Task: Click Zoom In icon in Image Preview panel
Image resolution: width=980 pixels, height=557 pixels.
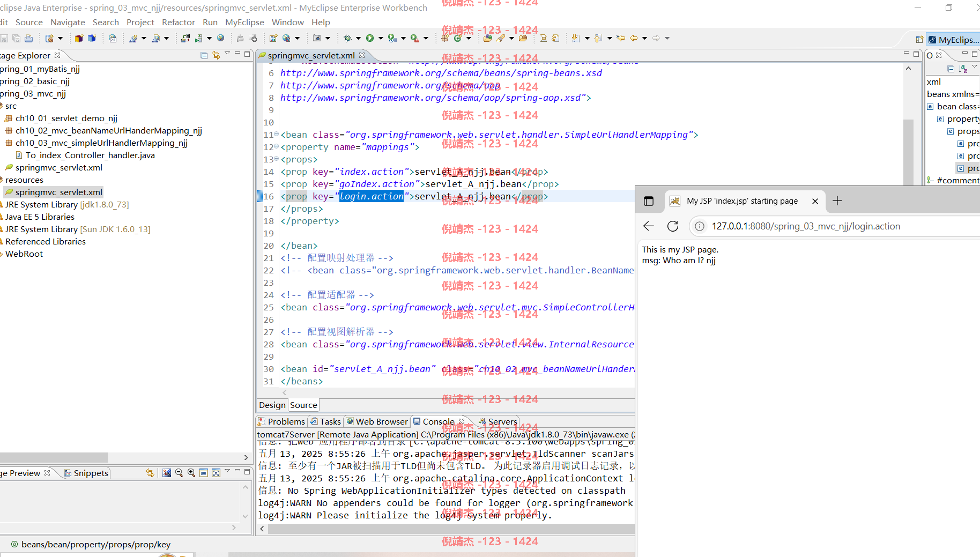Action: (x=191, y=473)
